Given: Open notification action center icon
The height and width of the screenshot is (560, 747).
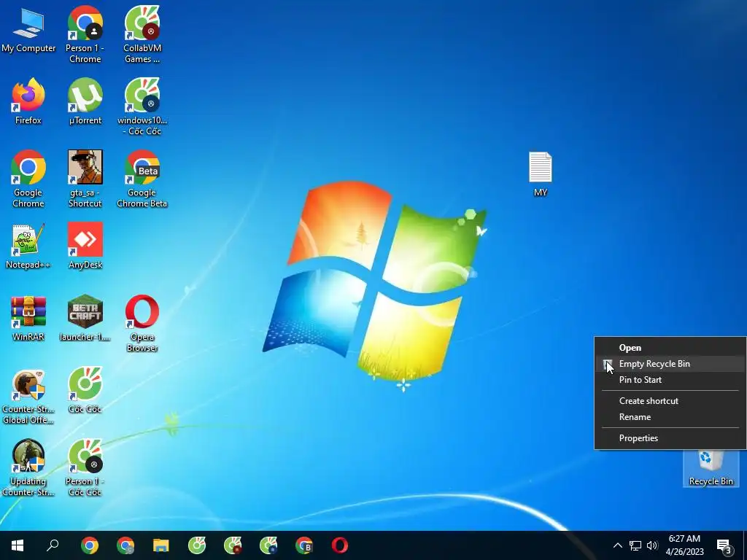Looking at the screenshot, I should point(724,545).
